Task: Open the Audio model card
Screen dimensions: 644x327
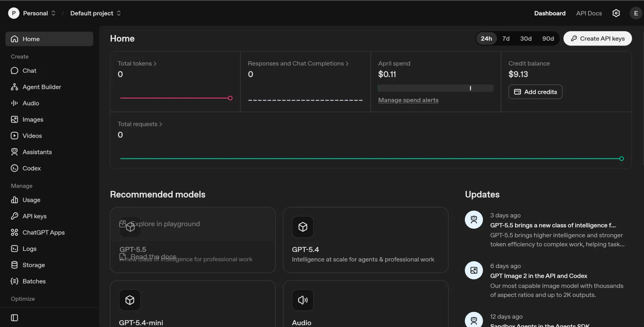Action: tap(365, 304)
